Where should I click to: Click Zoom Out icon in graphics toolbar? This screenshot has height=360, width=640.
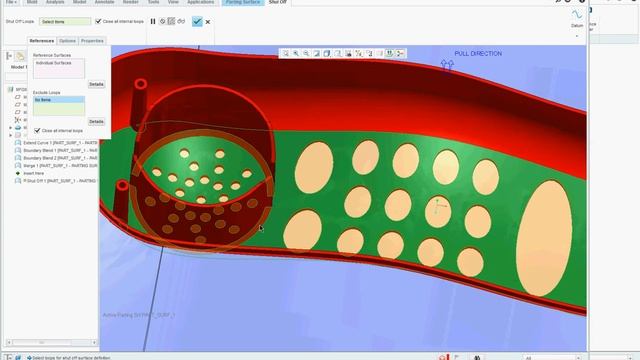306,53
